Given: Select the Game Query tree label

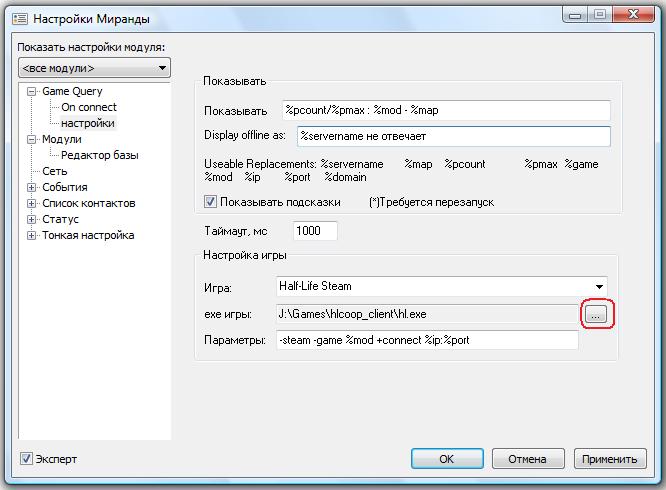Looking at the screenshot, I should [x=72, y=91].
